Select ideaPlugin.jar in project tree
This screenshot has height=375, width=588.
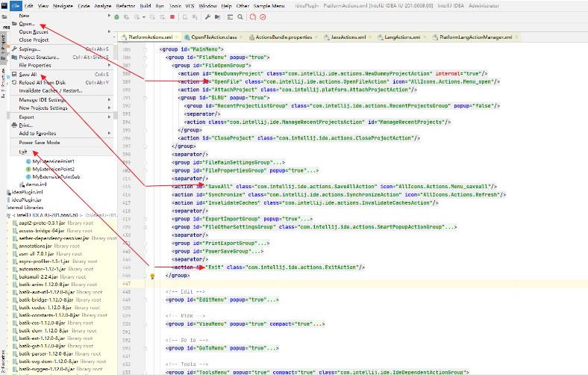point(26,199)
